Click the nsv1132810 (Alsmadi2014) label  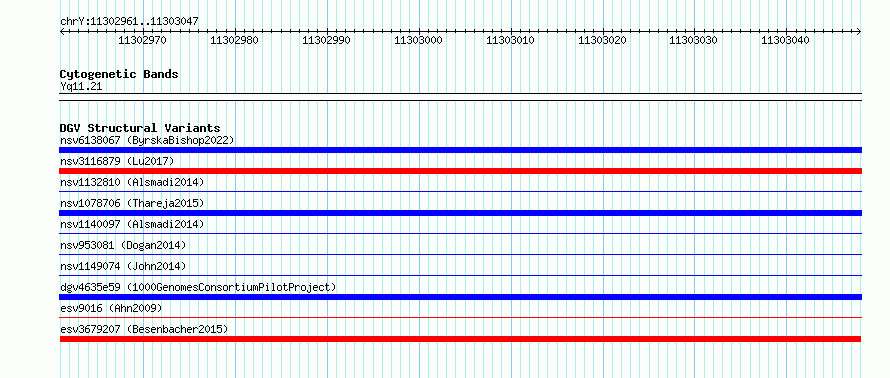(x=132, y=182)
